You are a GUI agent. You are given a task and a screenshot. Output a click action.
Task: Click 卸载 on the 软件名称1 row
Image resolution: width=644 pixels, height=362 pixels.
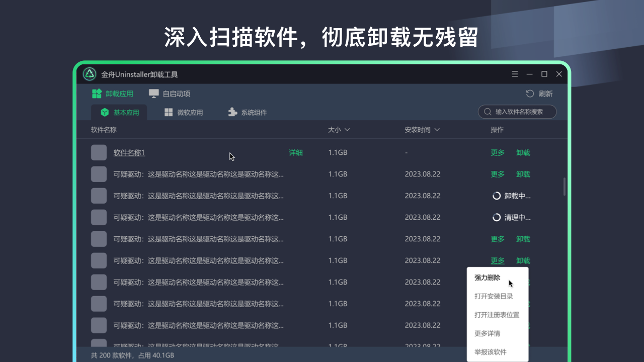click(523, 152)
